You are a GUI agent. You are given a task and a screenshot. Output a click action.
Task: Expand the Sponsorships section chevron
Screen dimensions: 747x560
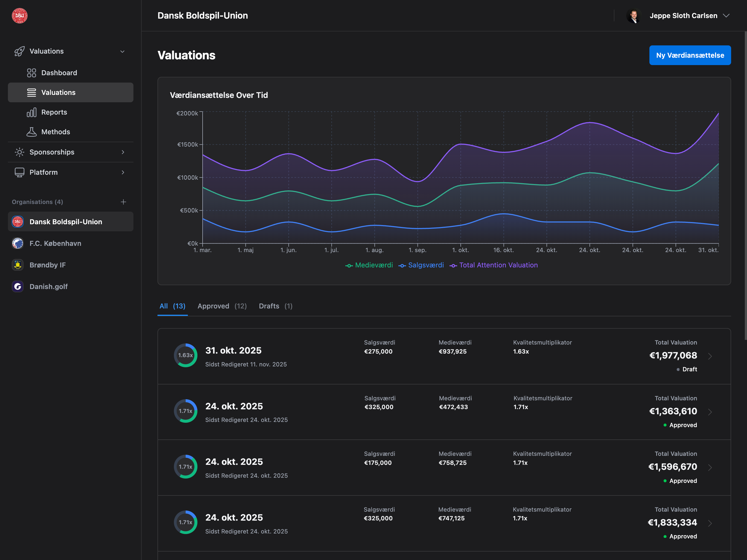tap(122, 152)
